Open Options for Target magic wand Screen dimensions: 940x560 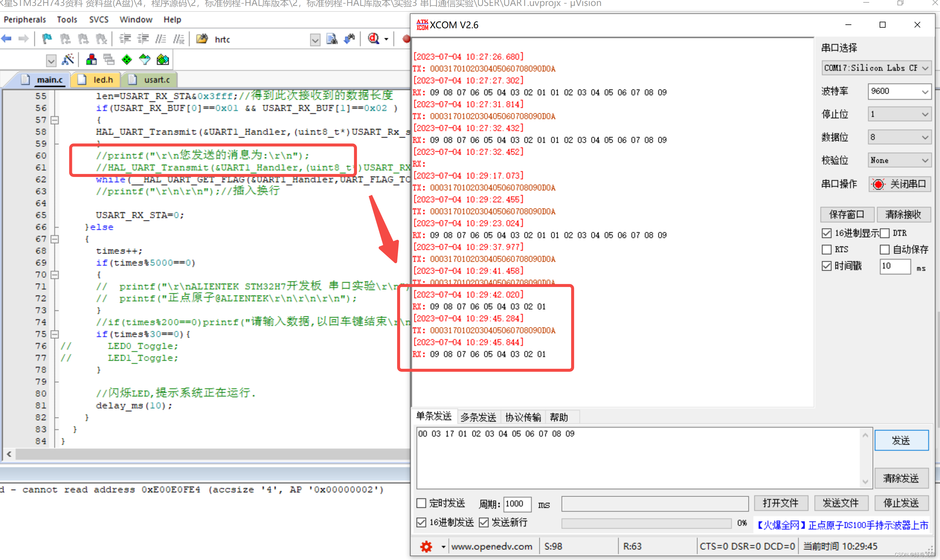[68, 59]
